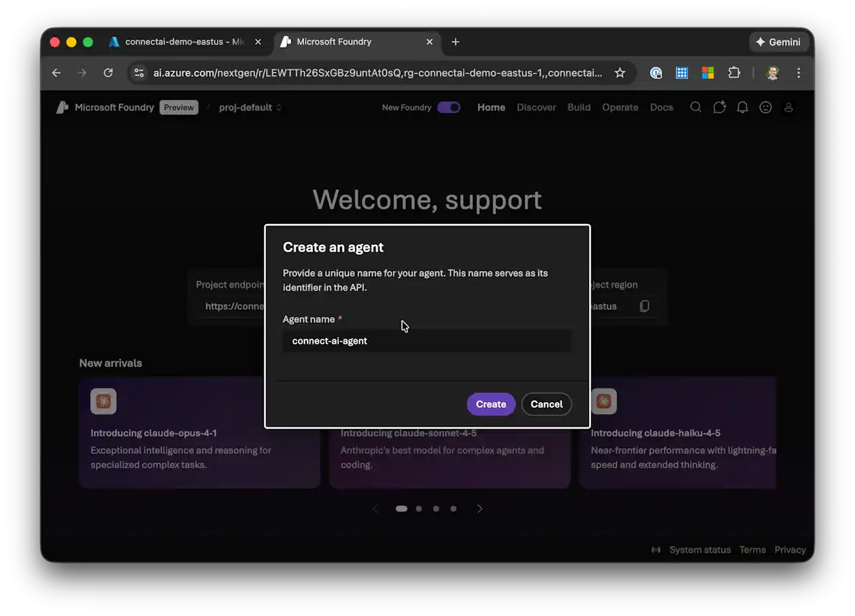Reload the page using the refresh icon
The width and height of the screenshot is (855, 616).
pyautogui.click(x=108, y=73)
